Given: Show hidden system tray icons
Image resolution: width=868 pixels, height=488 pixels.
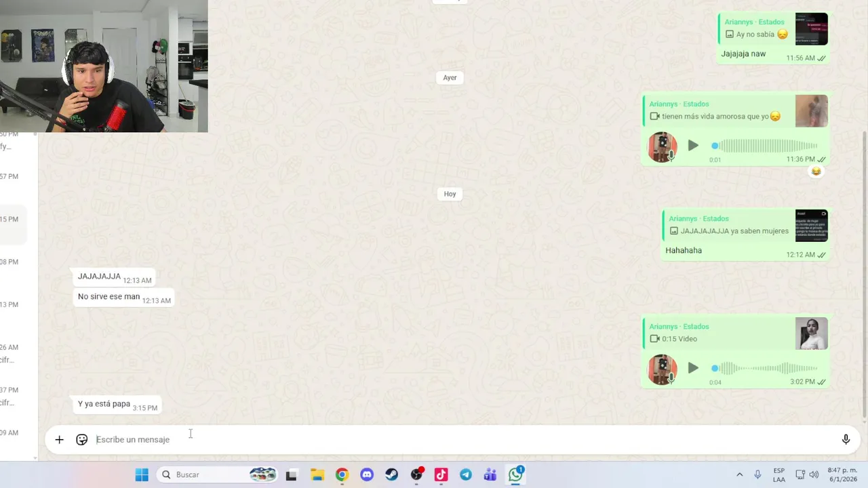Looking at the screenshot, I should click(739, 475).
